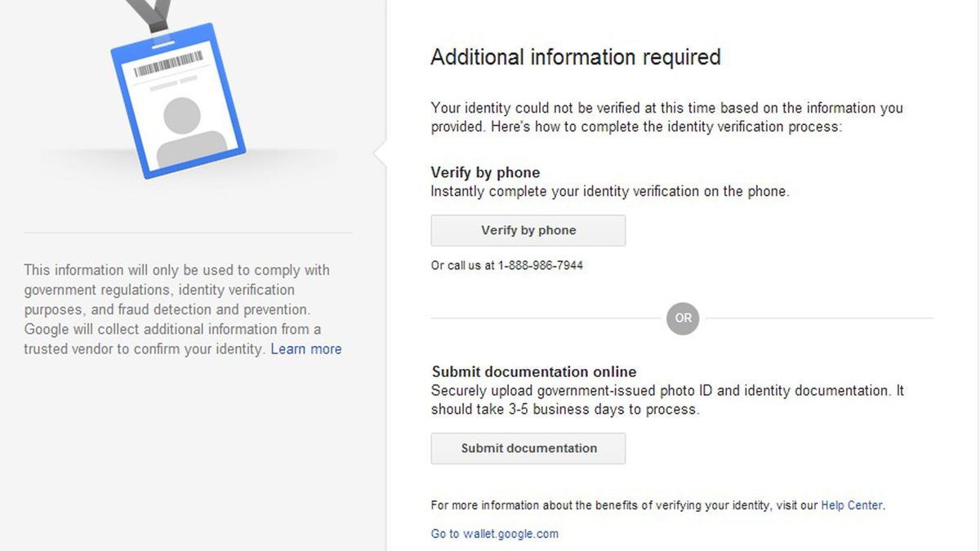Open the Learn more link
This screenshot has height=551, width=980.
tap(305, 349)
